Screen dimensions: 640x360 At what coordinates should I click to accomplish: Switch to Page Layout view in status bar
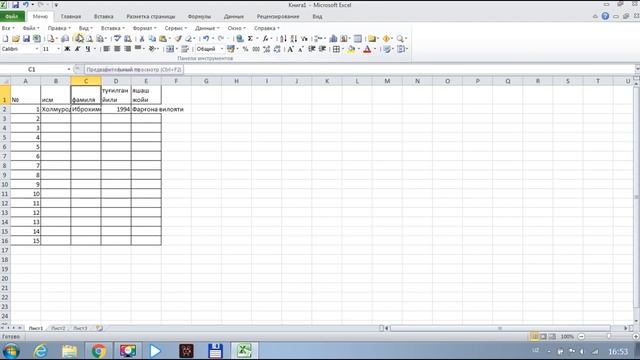click(x=543, y=337)
